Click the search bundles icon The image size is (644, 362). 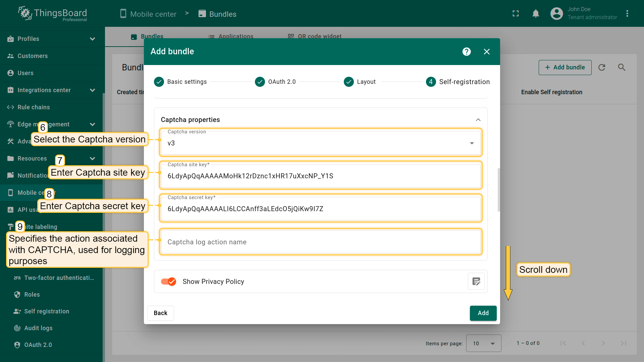click(622, 67)
